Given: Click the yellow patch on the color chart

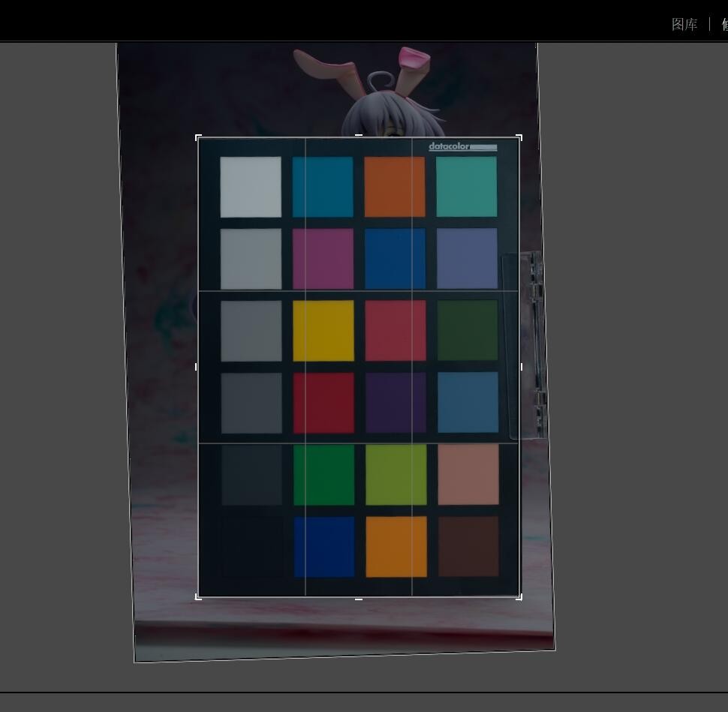Looking at the screenshot, I should pyautogui.click(x=323, y=331).
